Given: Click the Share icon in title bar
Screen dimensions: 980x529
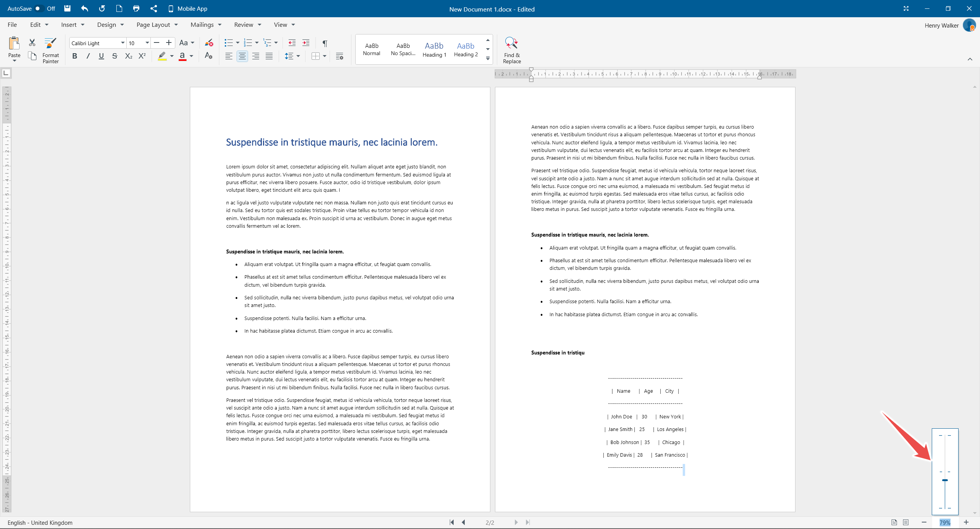Looking at the screenshot, I should click(154, 8).
